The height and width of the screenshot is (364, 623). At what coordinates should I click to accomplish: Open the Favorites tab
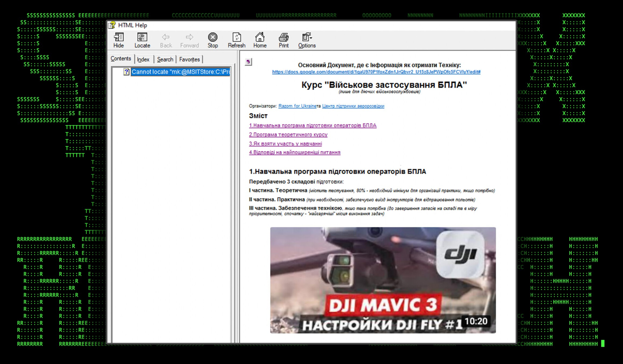[x=189, y=59]
